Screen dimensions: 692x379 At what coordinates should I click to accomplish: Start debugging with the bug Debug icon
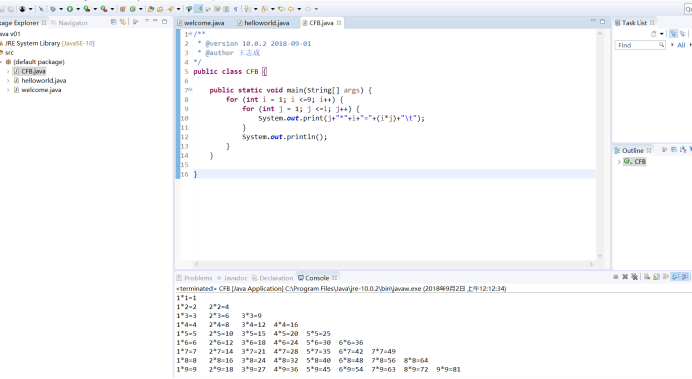[53, 9]
